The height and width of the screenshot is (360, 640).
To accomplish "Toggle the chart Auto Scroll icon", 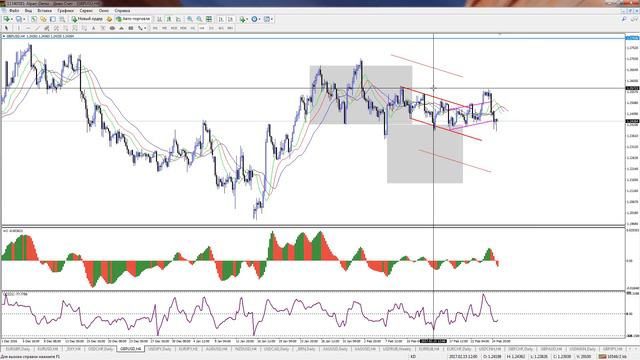I will (221, 19).
